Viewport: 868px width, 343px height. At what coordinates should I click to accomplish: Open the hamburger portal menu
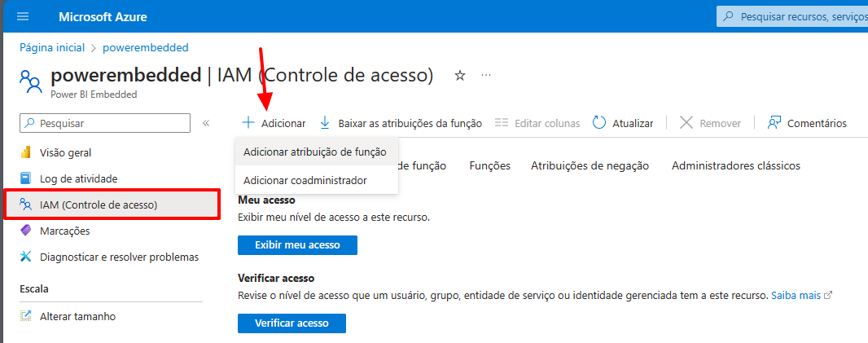coord(22,16)
